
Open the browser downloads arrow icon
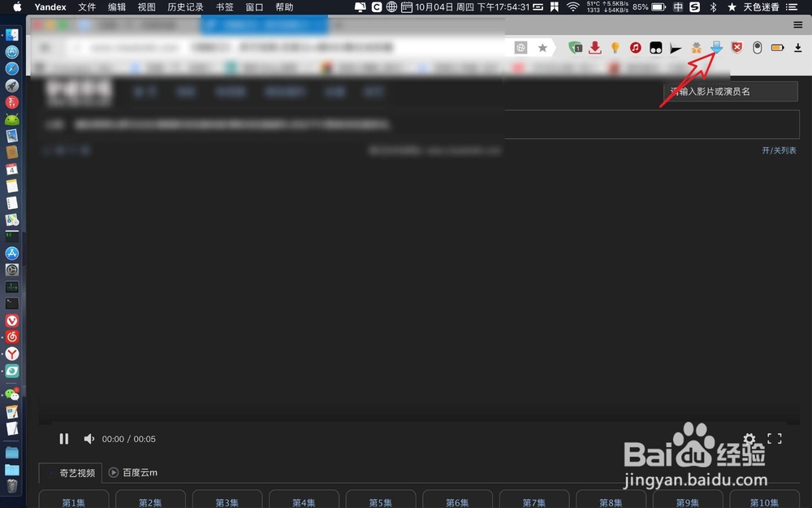798,48
